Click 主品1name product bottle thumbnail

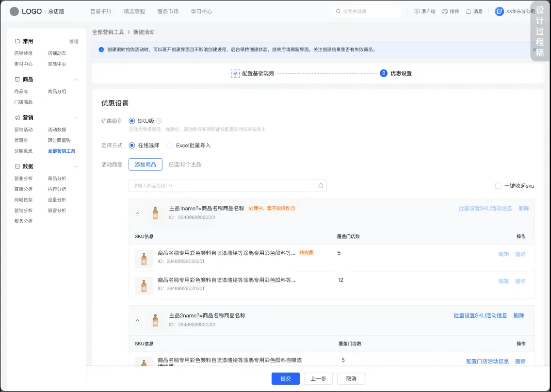pyautogui.click(x=155, y=212)
